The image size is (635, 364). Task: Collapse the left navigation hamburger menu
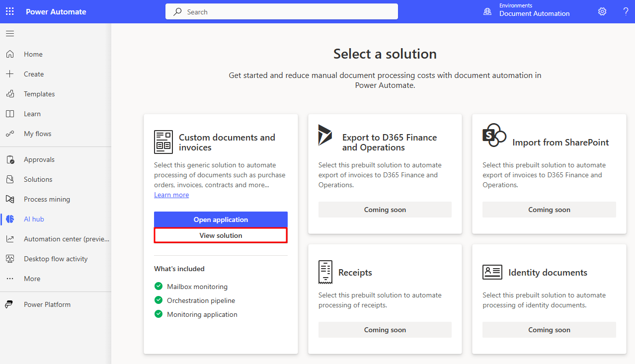[10, 34]
